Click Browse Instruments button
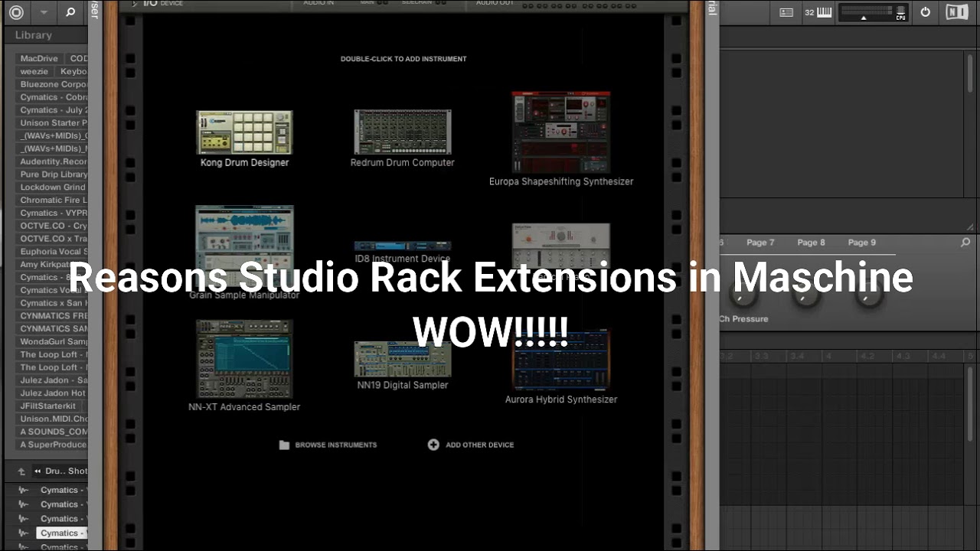This screenshot has width=980, height=551. [x=328, y=445]
